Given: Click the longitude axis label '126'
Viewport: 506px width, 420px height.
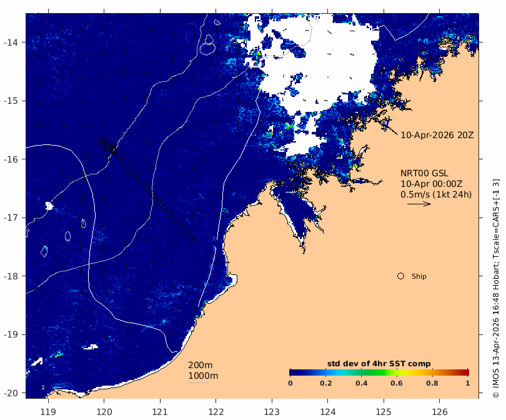Looking at the screenshot, I should 440,412.
